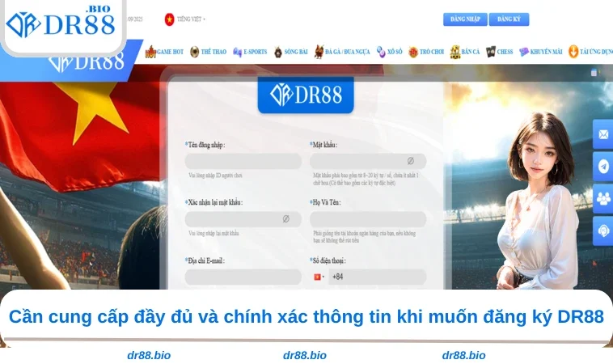Click the lottery balls Xổ Số icon
Viewport: 613px width, 364px height.
point(381,52)
